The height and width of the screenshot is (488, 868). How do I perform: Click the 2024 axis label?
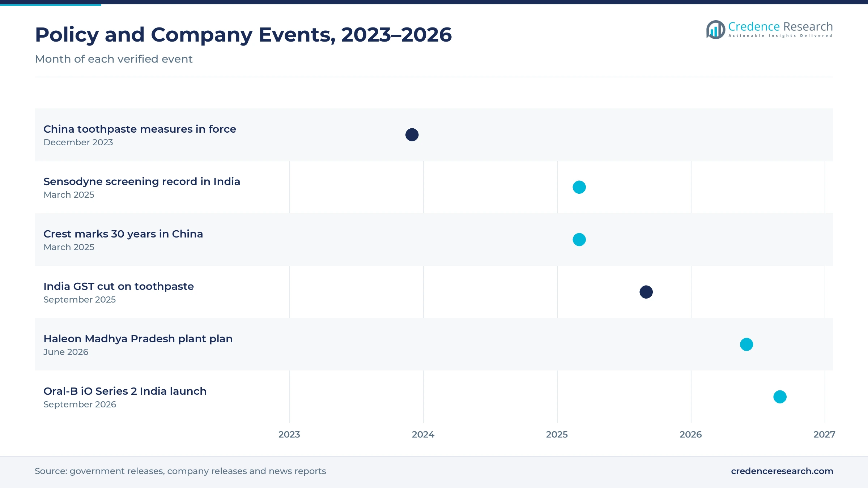[423, 435]
